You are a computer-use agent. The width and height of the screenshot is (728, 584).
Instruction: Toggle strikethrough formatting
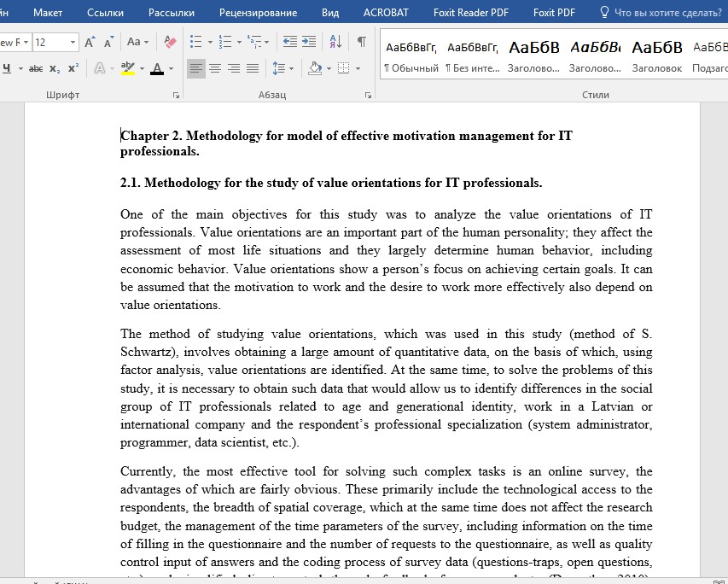click(36, 69)
